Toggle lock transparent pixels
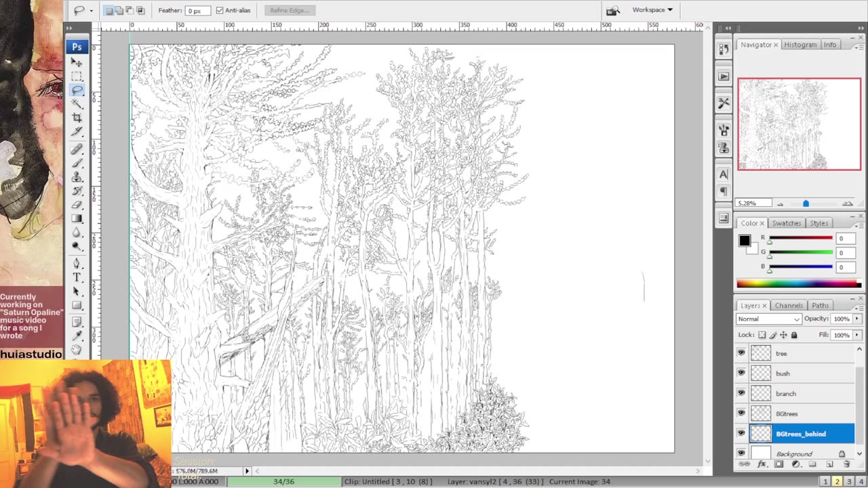Image resolution: width=868 pixels, height=488 pixels. tap(762, 335)
